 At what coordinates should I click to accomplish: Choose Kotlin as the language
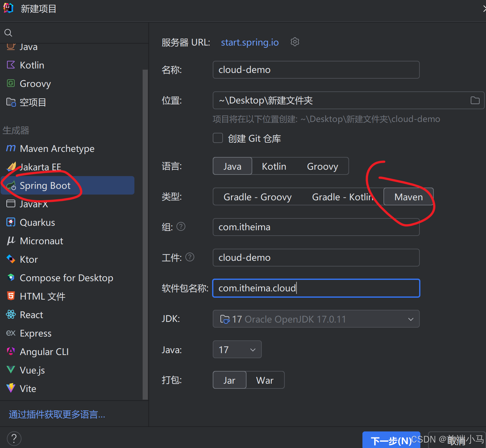pos(274,166)
